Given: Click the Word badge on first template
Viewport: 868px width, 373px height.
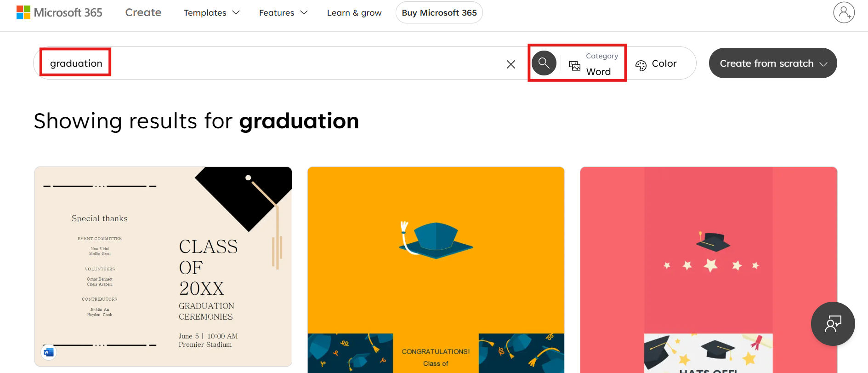Looking at the screenshot, I should click(x=49, y=352).
